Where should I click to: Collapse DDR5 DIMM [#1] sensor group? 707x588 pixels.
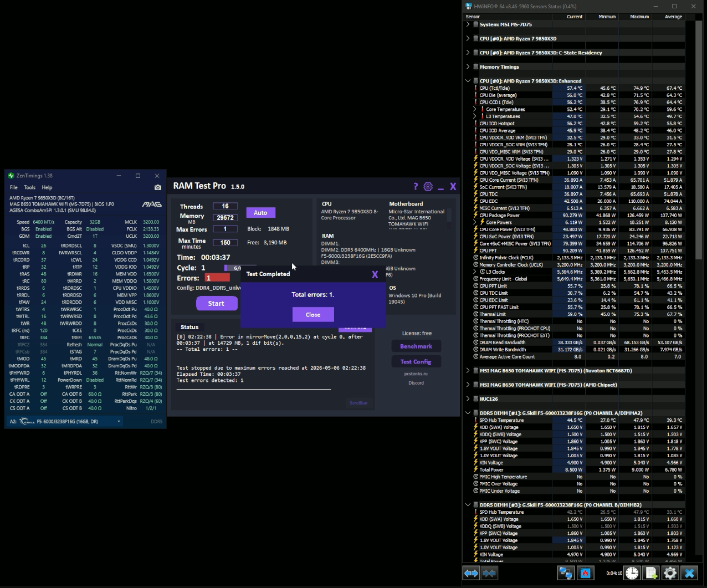(x=468, y=413)
